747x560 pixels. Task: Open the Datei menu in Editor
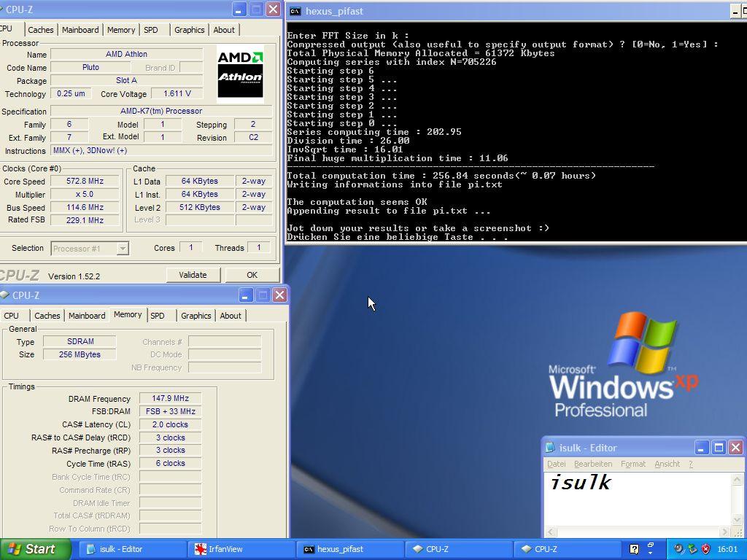556,464
